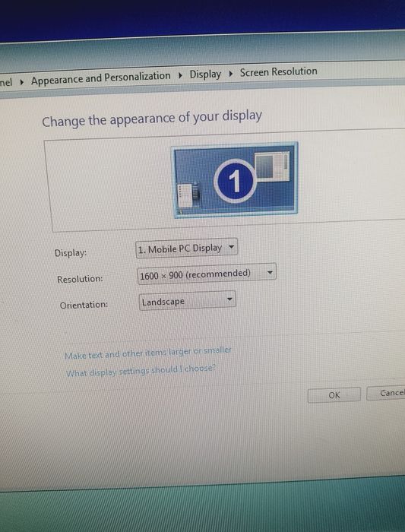
Task: Click the Cancel button
Action: tap(386, 393)
